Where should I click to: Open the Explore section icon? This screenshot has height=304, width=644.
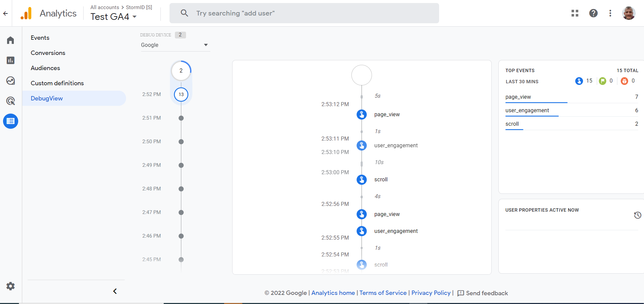10,81
